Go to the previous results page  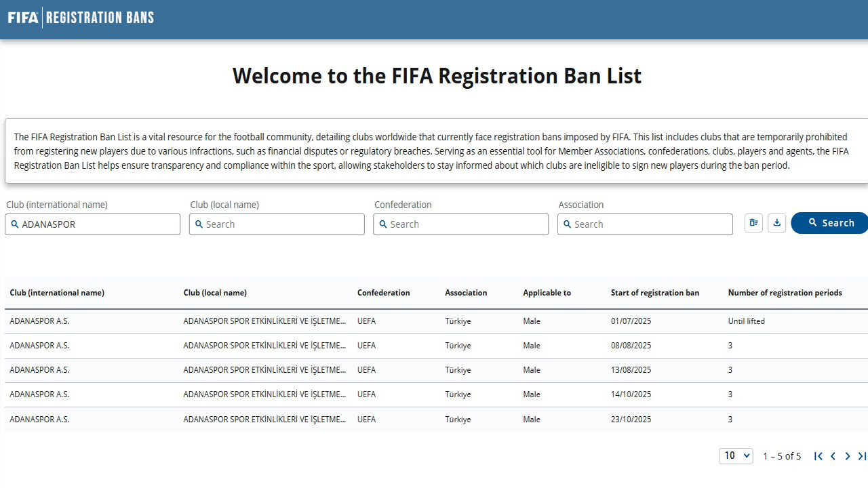(x=833, y=456)
